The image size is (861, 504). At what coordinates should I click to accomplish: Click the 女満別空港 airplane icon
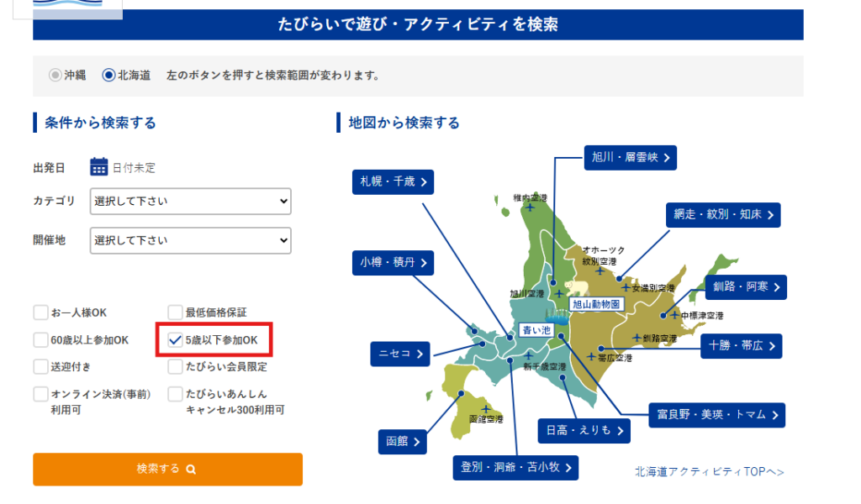[626, 286]
